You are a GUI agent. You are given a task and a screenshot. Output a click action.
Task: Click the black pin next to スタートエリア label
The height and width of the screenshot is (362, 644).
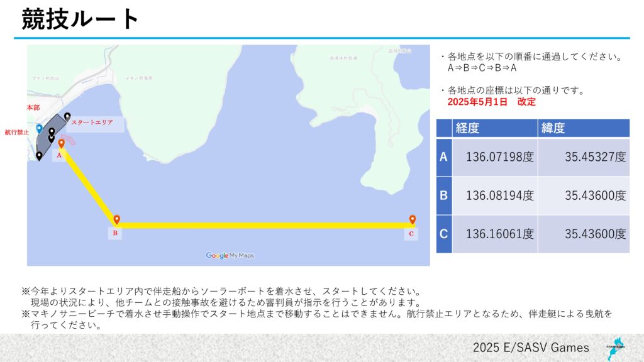(67, 117)
